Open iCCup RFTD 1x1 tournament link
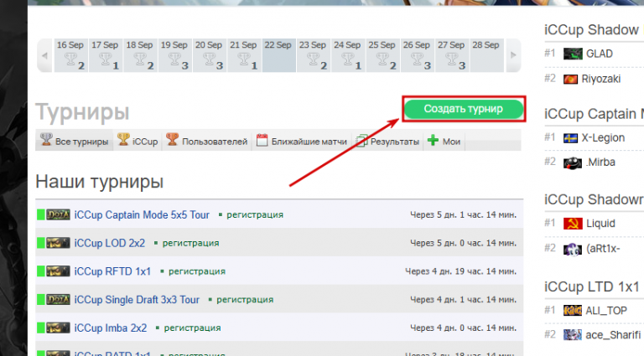The width and height of the screenshot is (644, 356). coord(112,271)
